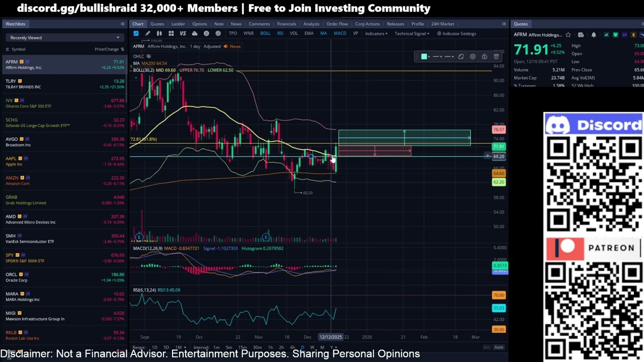The image size is (644, 362).
Task: Enable the VP indicator
Action: pos(356,34)
